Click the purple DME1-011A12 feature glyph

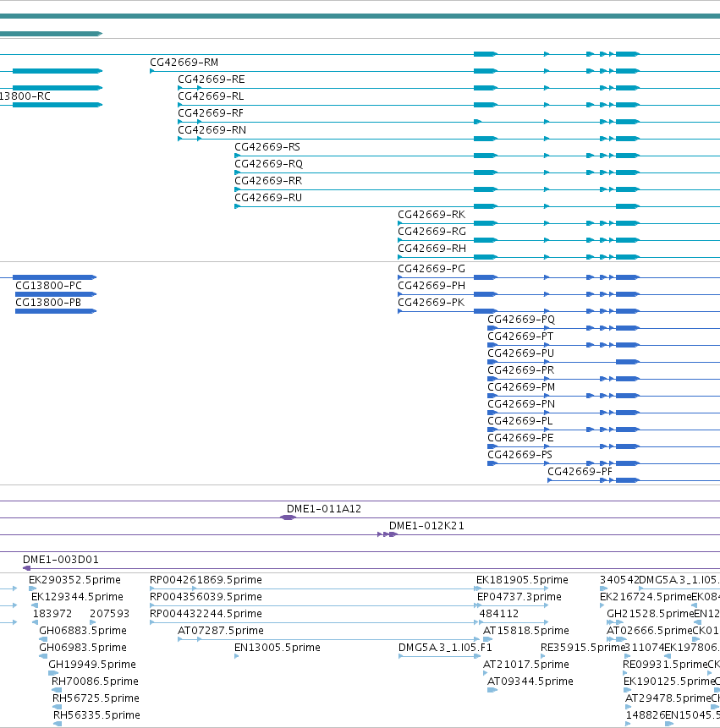click(288, 517)
